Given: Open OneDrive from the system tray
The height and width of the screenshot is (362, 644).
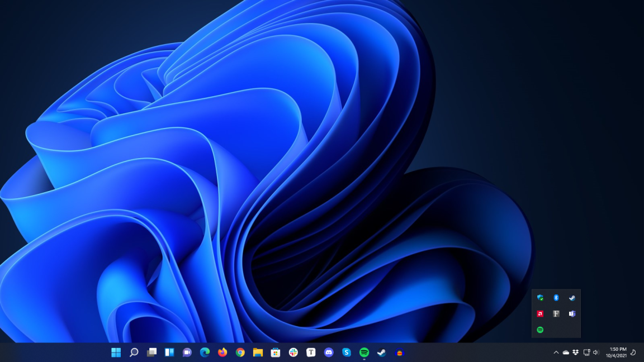Looking at the screenshot, I should (565, 352).
